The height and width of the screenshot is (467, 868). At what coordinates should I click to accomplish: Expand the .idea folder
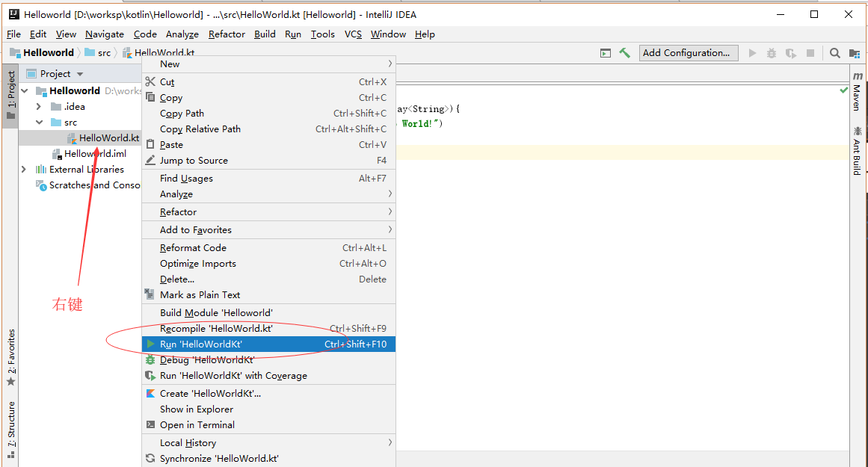[39, 106]
